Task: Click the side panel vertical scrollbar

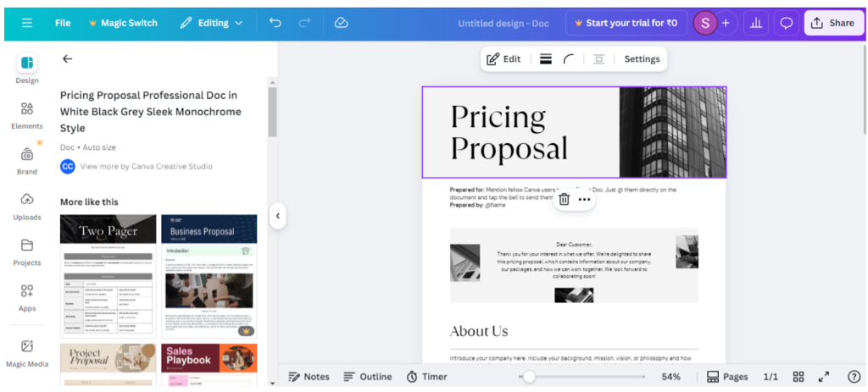Action: pyautogui.click(x=272, y=112)
